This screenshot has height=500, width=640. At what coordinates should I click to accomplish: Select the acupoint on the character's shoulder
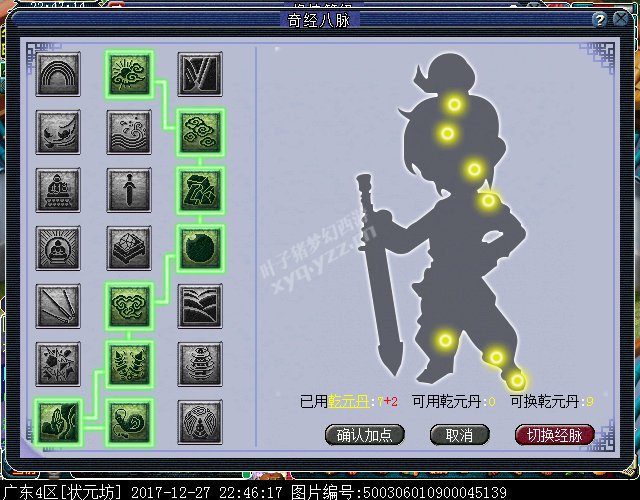coord(488,200)
